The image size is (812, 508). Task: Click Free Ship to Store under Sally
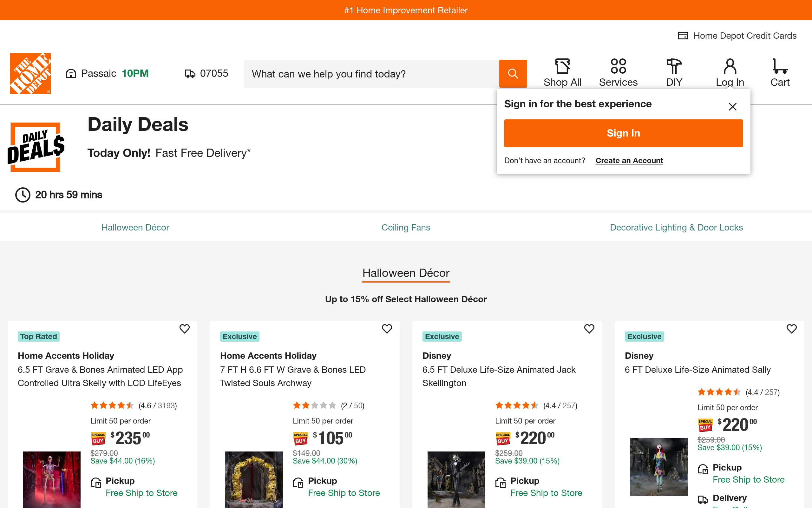(749, 479)
